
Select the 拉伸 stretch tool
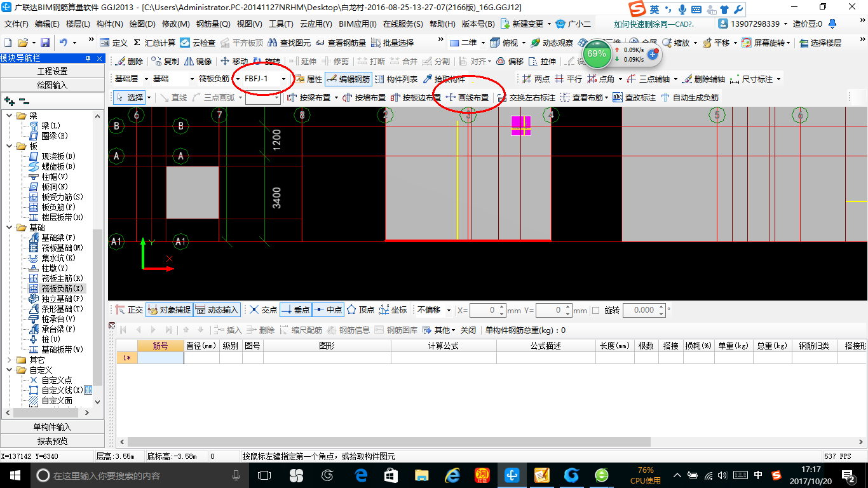tap(542, 61)
